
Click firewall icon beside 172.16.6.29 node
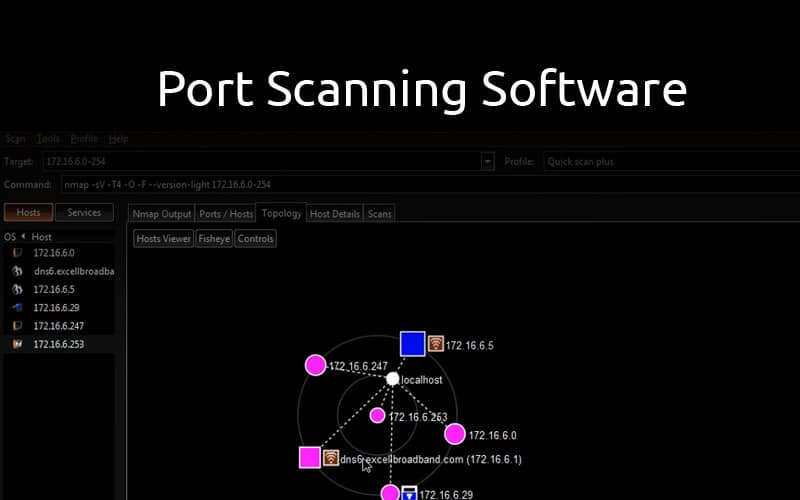(x=409, y=493)
